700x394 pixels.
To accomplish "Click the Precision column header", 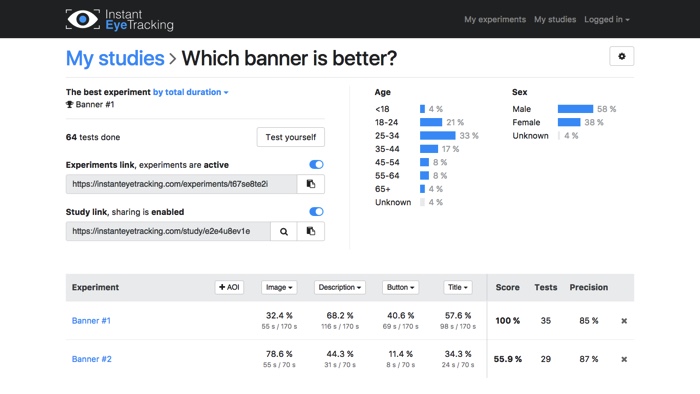I will click(588, 287).
